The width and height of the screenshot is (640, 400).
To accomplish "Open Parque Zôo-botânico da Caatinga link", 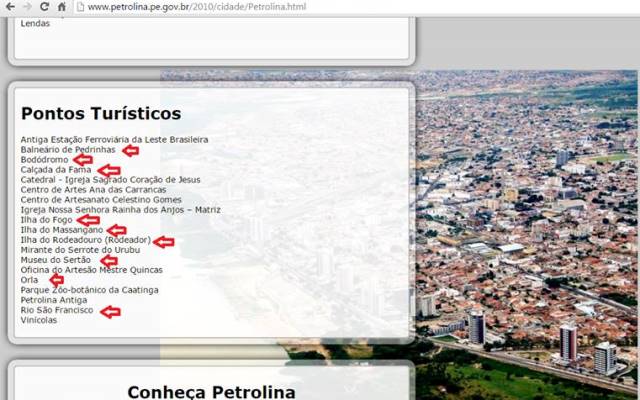I will (89, 290).
